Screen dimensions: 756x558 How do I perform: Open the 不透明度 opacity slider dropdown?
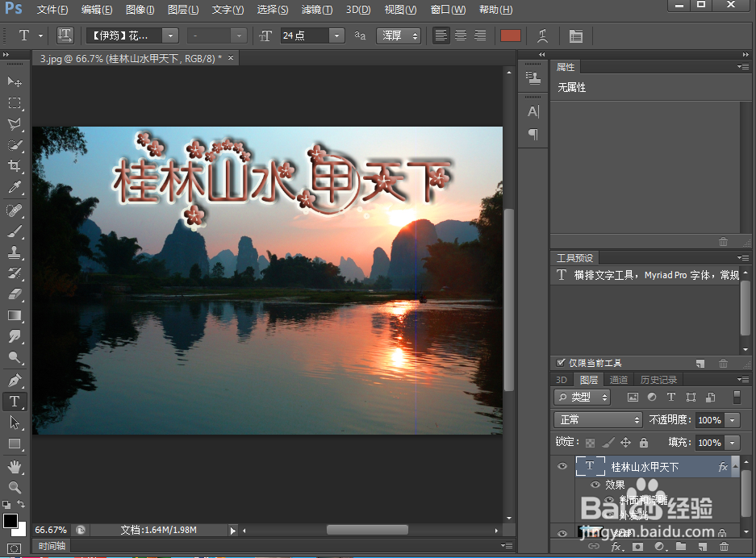pyautogui.click(x=733, y=420)
